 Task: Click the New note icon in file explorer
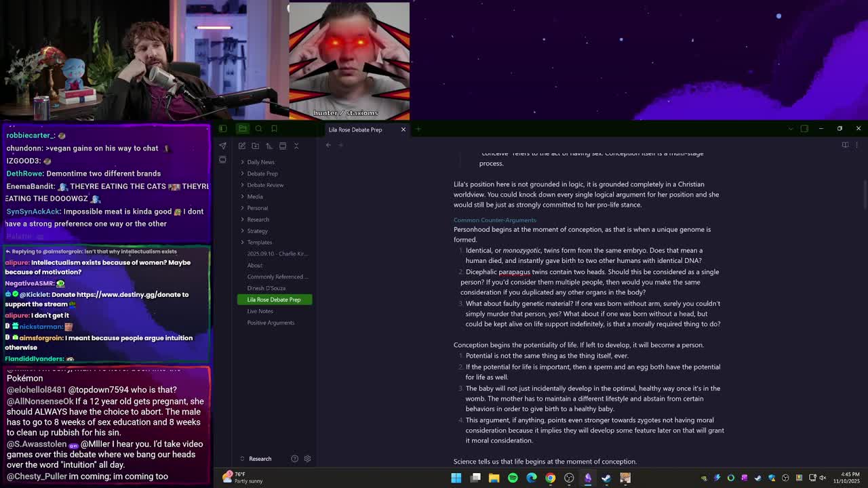[242, 146]
